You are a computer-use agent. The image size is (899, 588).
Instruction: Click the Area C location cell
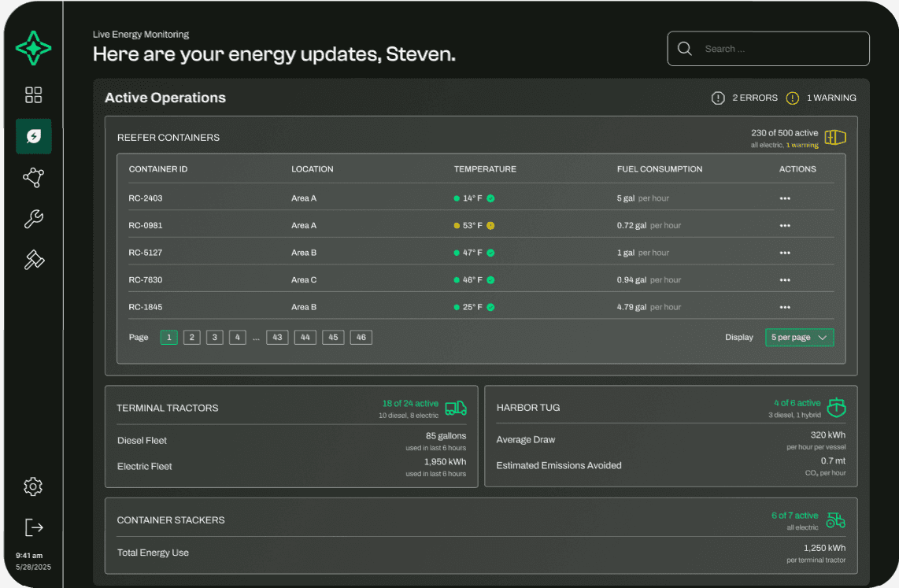(304, 280)
